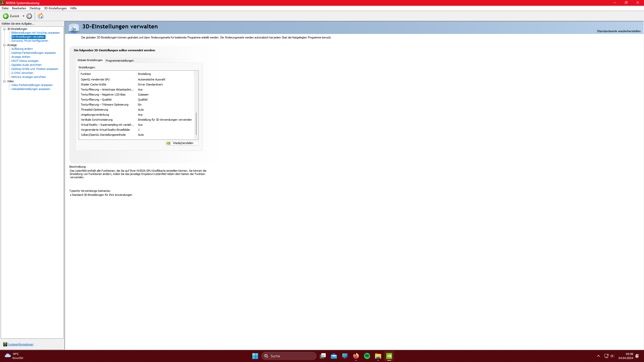Click the NVIDIA icon in the taskbar
The width and height of the screenshot is (644, 362).
coord(389,356)
